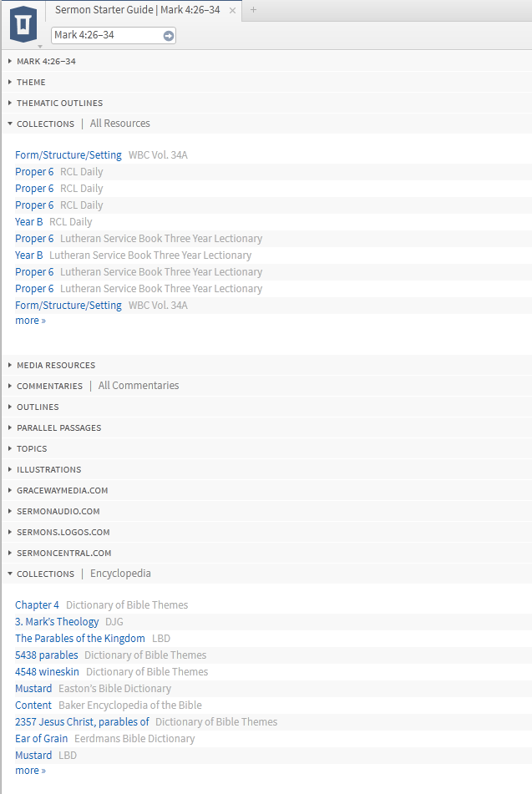
Task: Open The Parables of the Kingdom link
Action: (80, 639)
